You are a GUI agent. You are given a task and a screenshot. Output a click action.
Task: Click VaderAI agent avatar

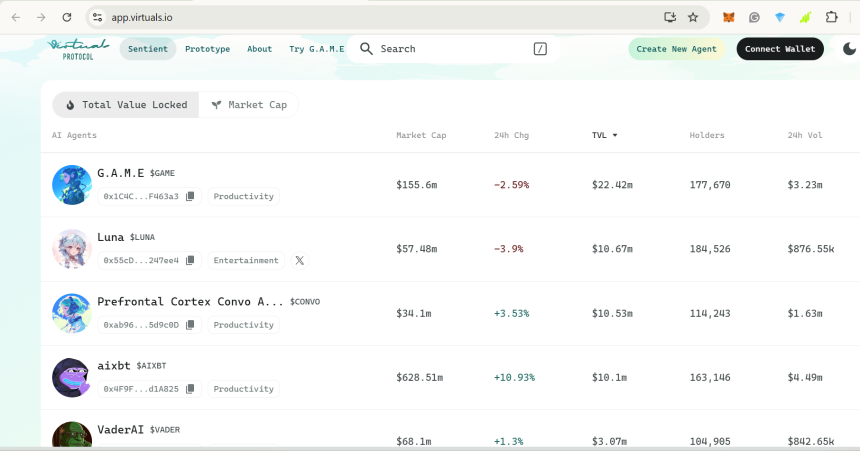click(72, 434)
